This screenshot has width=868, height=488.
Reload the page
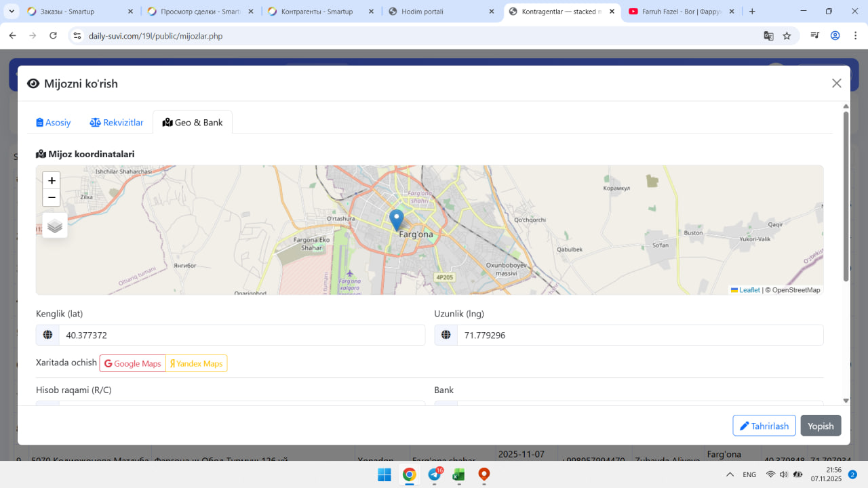[54, 36]
